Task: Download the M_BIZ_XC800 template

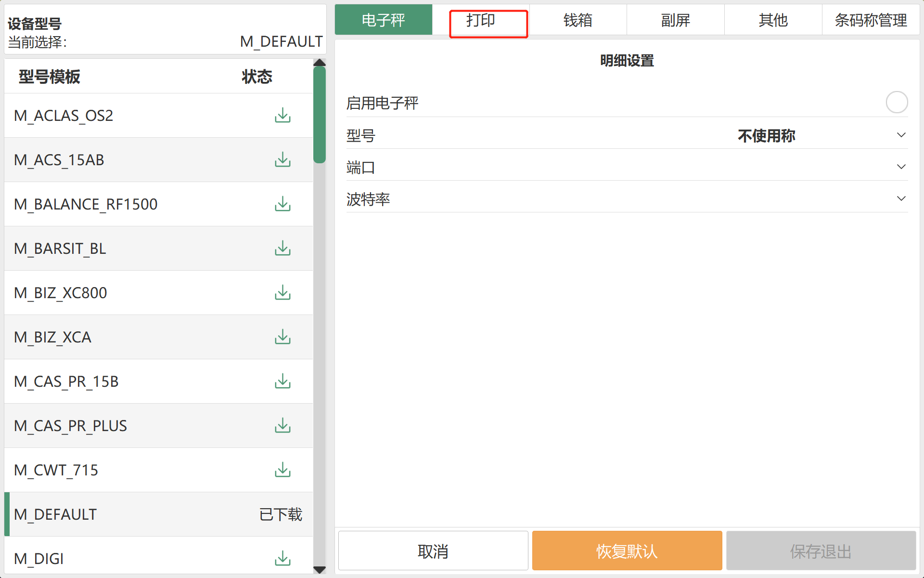Action: click(282, 293)
